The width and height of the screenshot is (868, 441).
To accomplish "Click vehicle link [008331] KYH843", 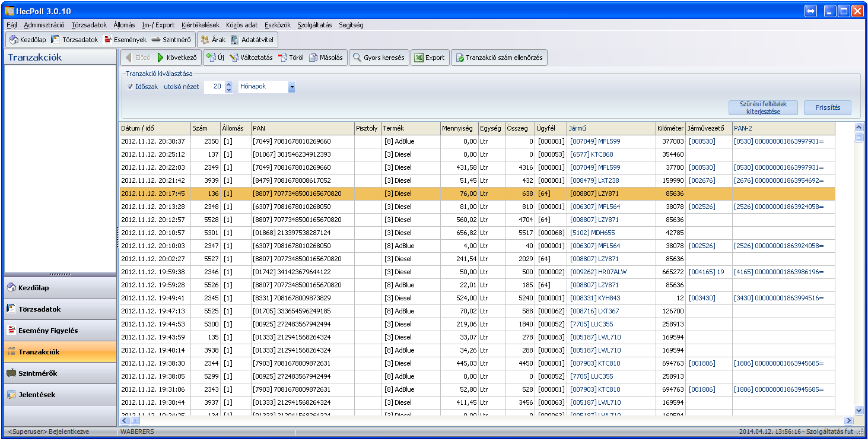I will [x=595, y=298].
